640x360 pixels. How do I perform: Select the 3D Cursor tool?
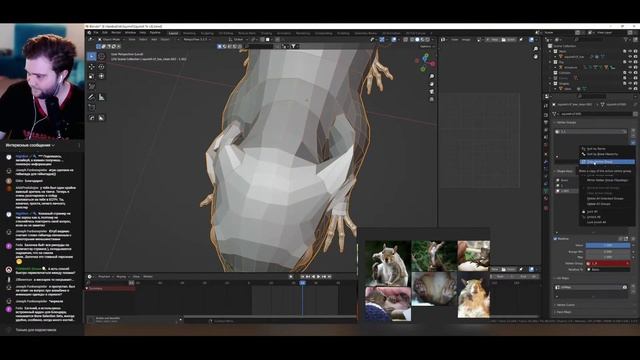click(x=101, y=56)
